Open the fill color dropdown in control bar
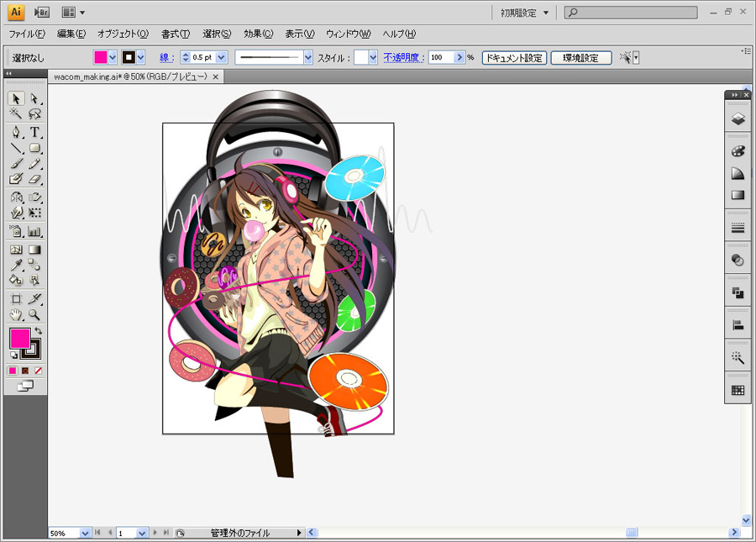The image size is (756, 542). pos(113,57)
